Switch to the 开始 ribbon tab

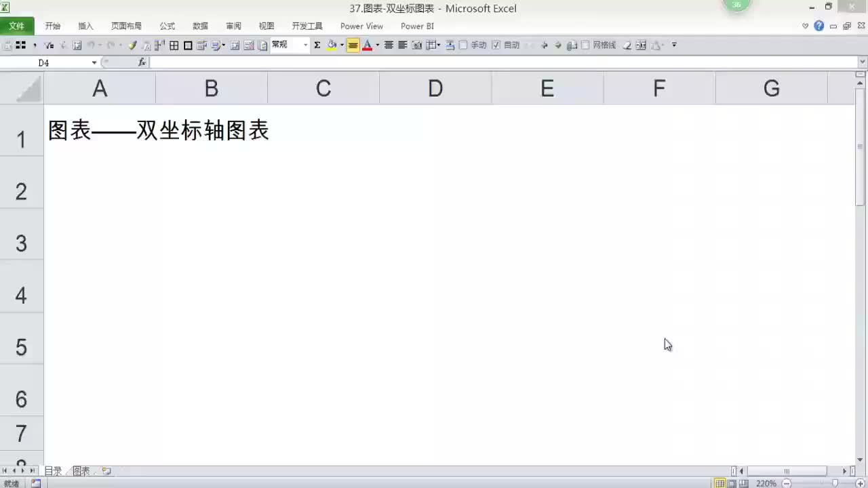(53, 26)
